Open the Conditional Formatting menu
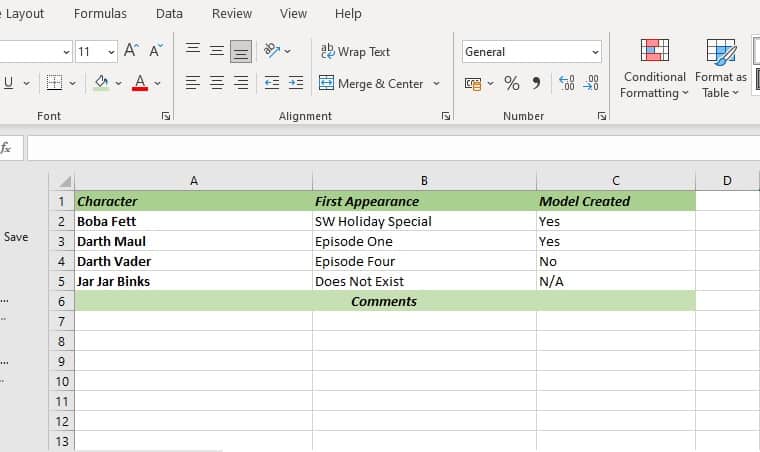This screenshot has height=452, width=760. (654, 68)
